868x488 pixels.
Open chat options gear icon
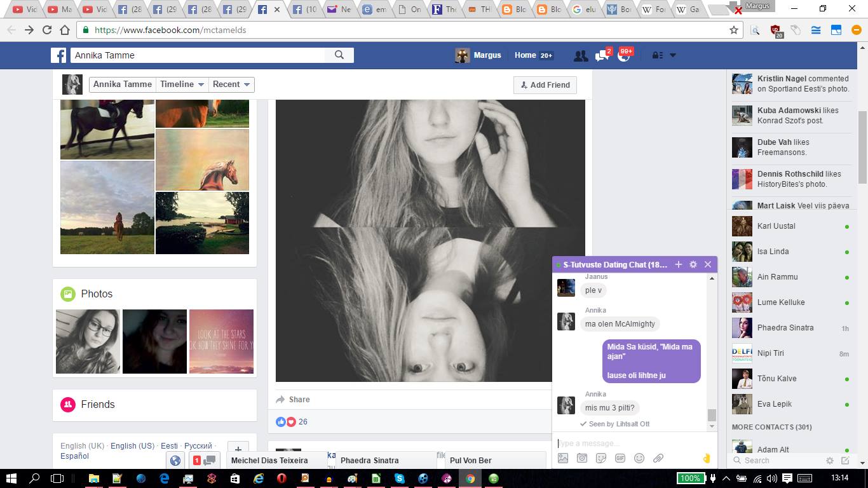[x=693, y=264]
